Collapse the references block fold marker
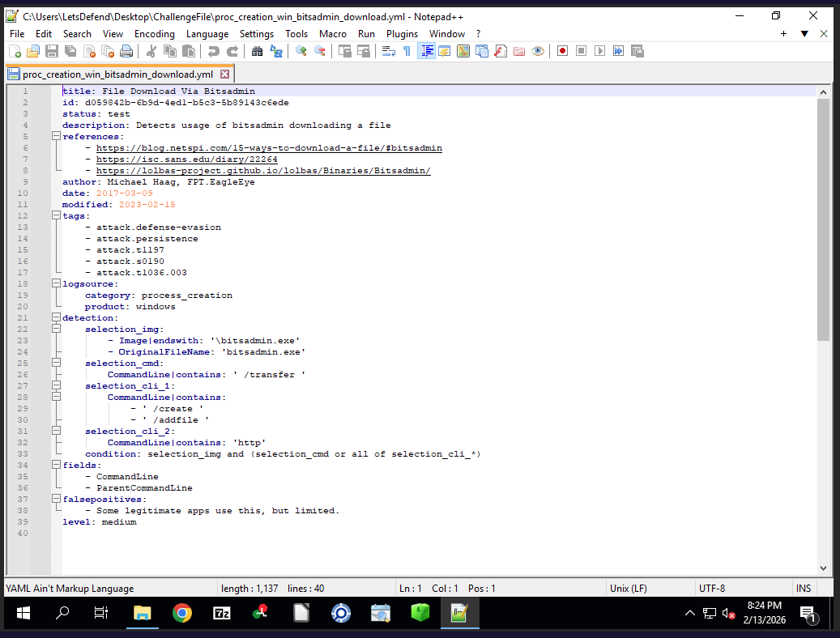Image resolution: width=840 pixels, height=638 pixels. pyautogui.click(x=56, y=137)
